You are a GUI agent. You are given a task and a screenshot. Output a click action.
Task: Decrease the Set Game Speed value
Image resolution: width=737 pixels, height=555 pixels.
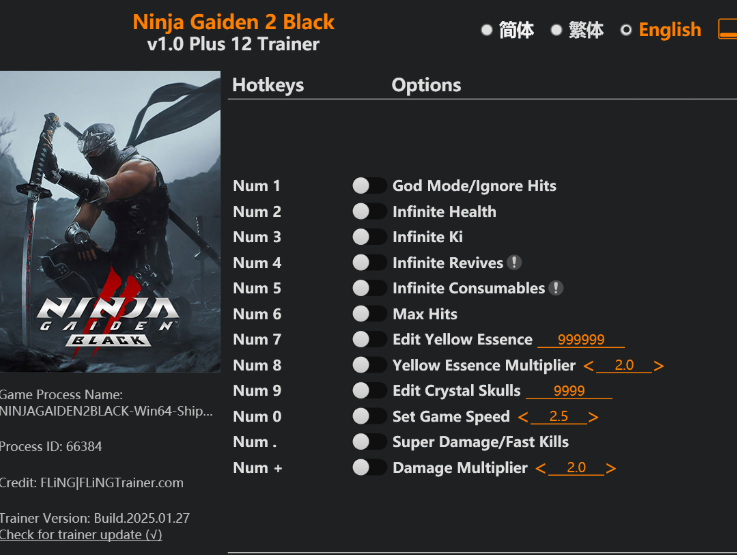(x=522, y=417)
